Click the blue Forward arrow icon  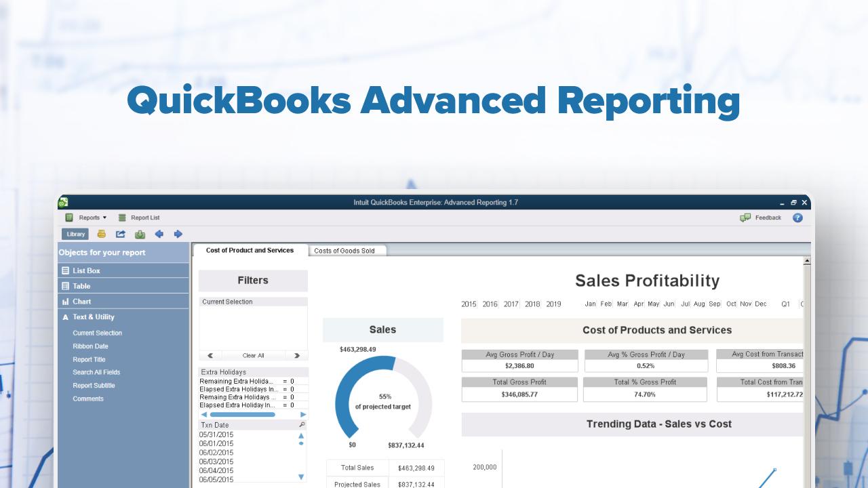178,233
